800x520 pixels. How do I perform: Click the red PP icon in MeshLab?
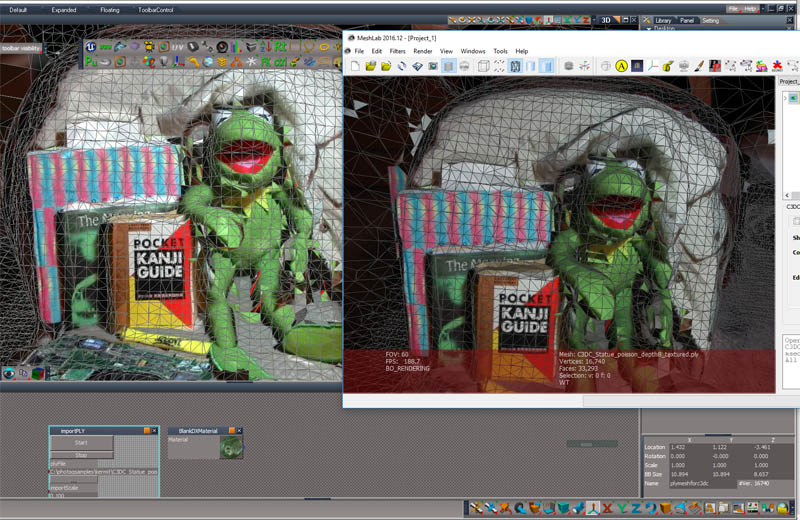pyautogui.click(x=715, y=66)
